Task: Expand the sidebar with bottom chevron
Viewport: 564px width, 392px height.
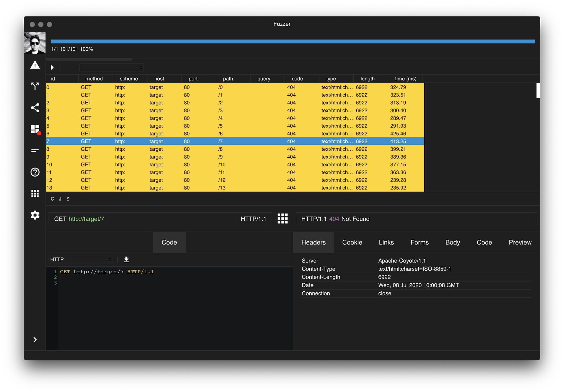Action: pyautogui.click(x=35, y=340)
